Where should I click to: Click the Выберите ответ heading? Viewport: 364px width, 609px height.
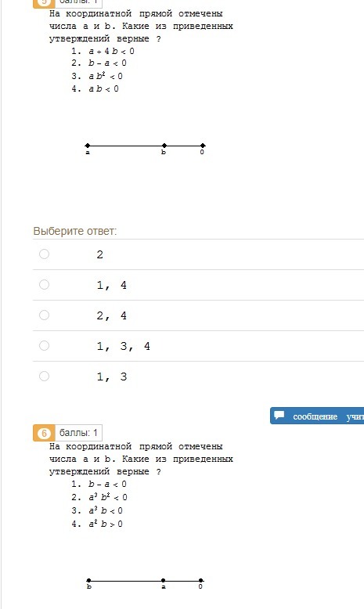(x=75, y=231)
